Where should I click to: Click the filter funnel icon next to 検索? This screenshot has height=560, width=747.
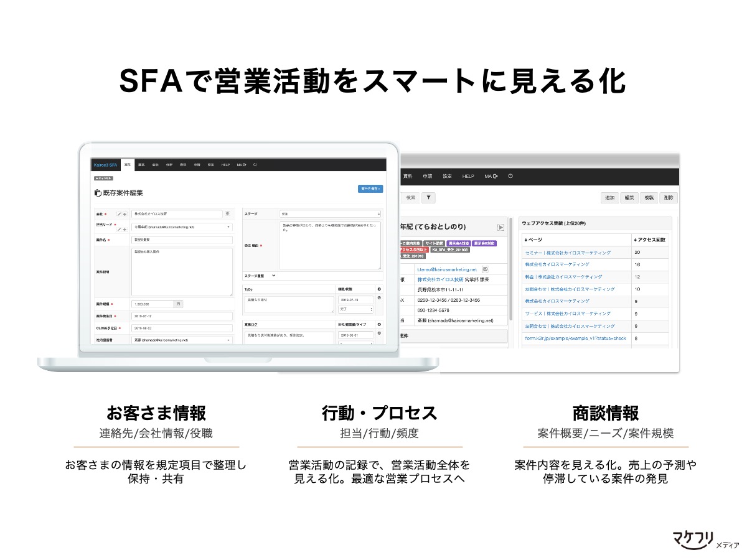click(x=428, y=198)
